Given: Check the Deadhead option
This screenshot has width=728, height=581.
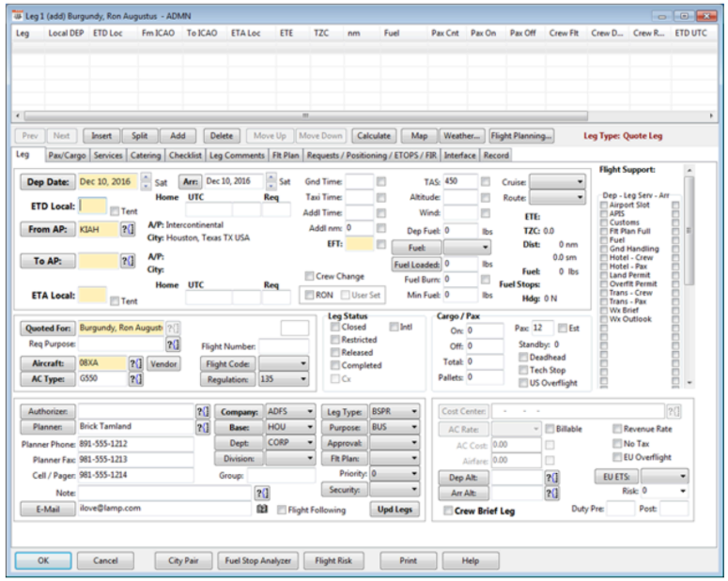Looking at the screenshot, I should tap(523, 358).
